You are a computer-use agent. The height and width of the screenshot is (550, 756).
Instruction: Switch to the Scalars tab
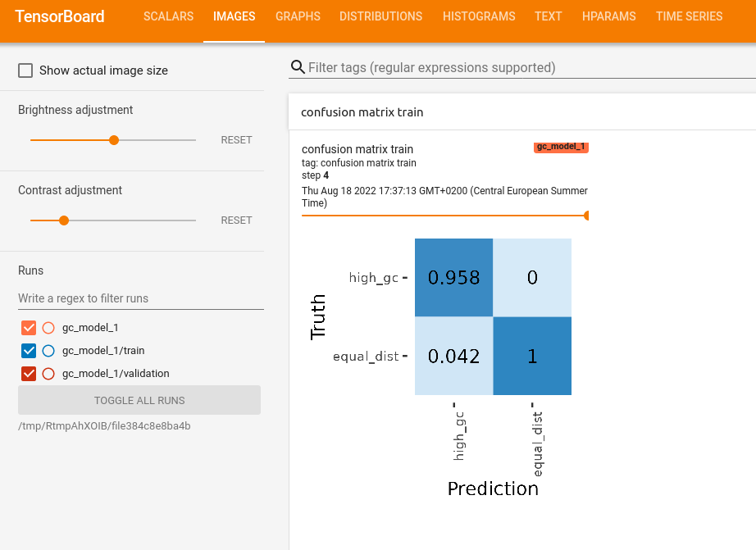point(168,16)
